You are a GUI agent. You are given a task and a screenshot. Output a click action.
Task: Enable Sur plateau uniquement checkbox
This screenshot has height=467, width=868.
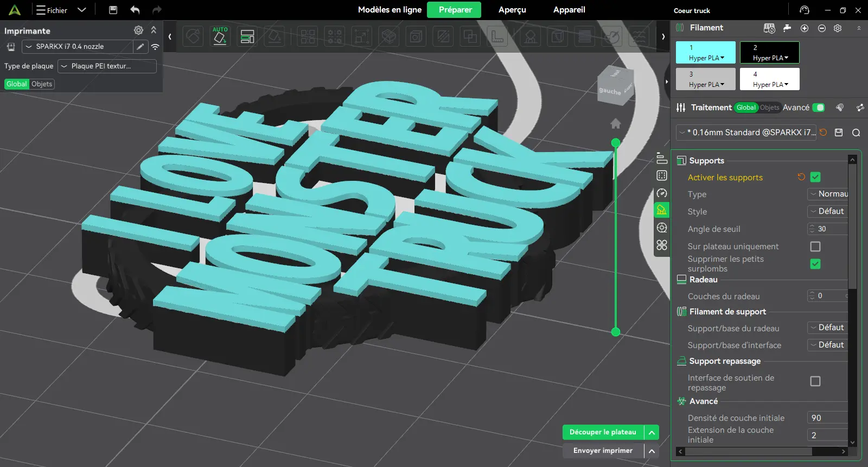click(x=815, y=247)
